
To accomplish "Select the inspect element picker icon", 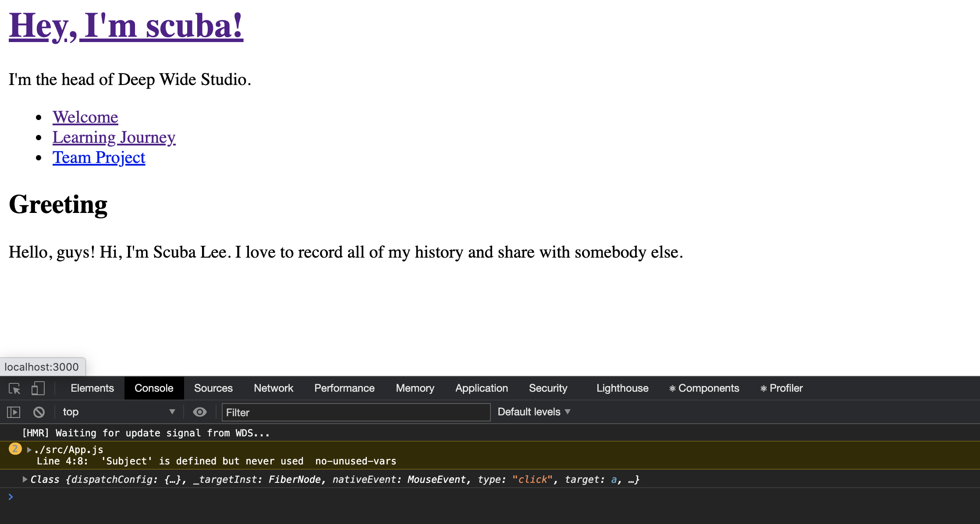I will (14, 389).
